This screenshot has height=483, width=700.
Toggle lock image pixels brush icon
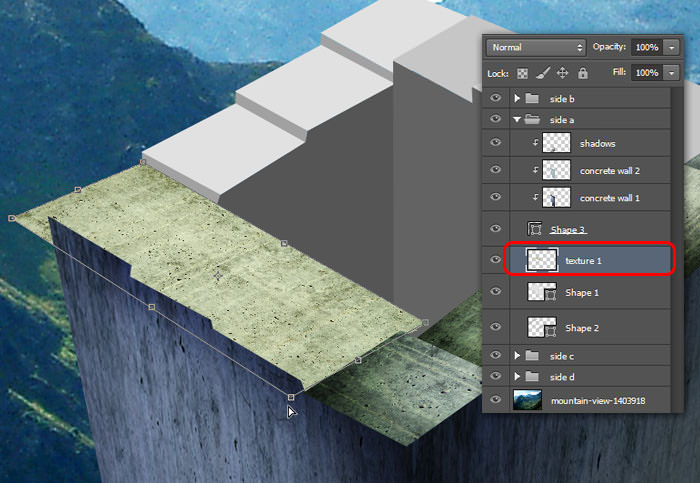click(x=542, y=73)
